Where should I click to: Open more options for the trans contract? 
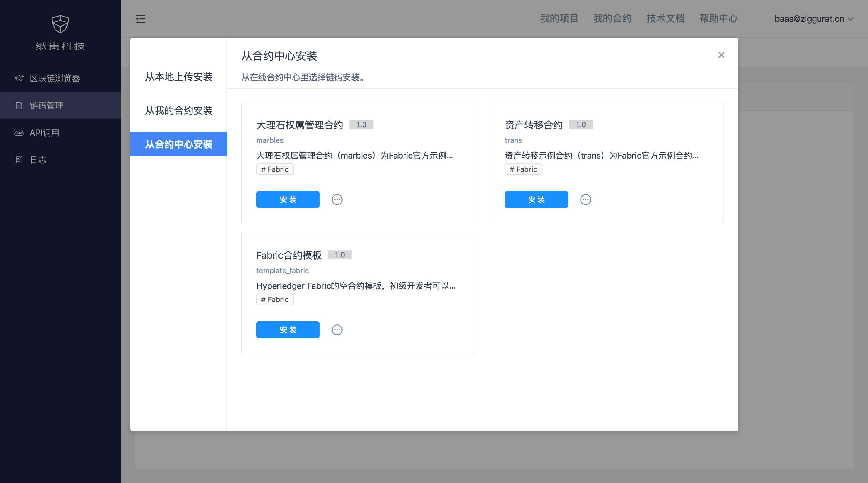(585, 199)
